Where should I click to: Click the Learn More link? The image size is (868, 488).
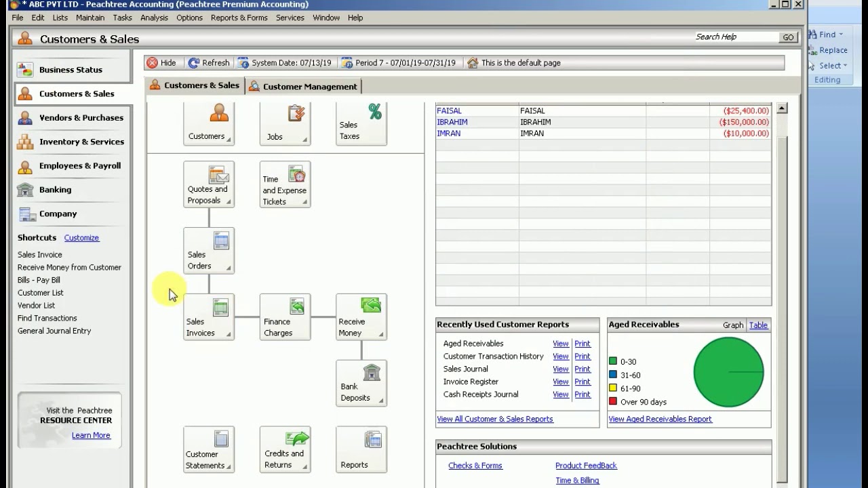click(91, 435)
